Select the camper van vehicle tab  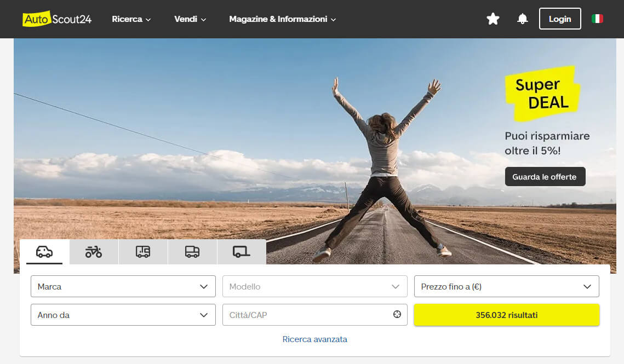(x=143, y=252)
